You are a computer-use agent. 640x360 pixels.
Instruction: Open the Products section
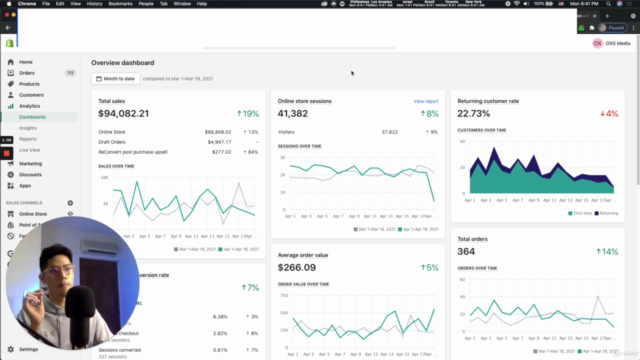tap(29, 84)
